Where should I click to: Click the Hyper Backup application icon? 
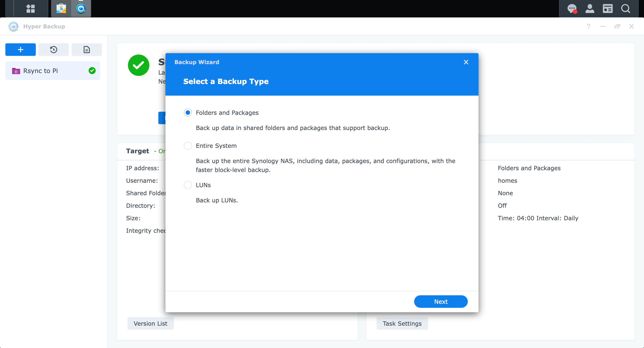(81, 8)
